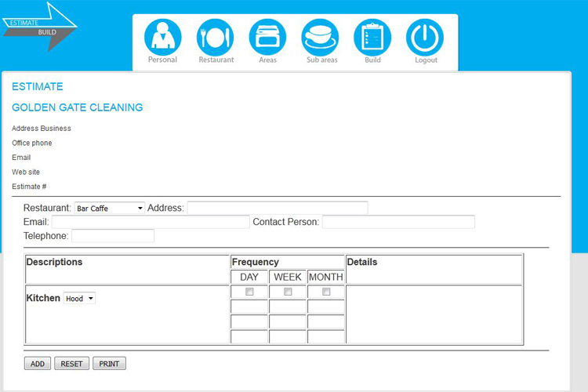The image size is (588, 392).
Task: Expand the Kitchen Hood dropdown
Action: tap(79, 299)
